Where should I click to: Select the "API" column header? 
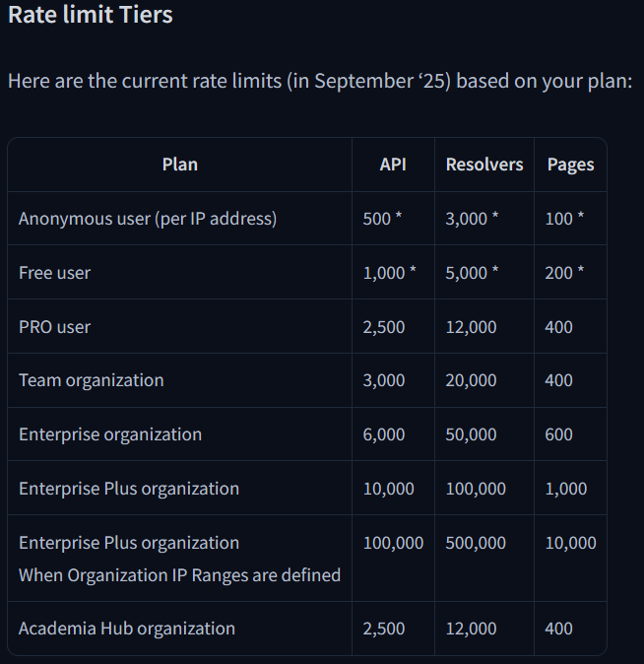pyautogui.click(x=393, y=165)
